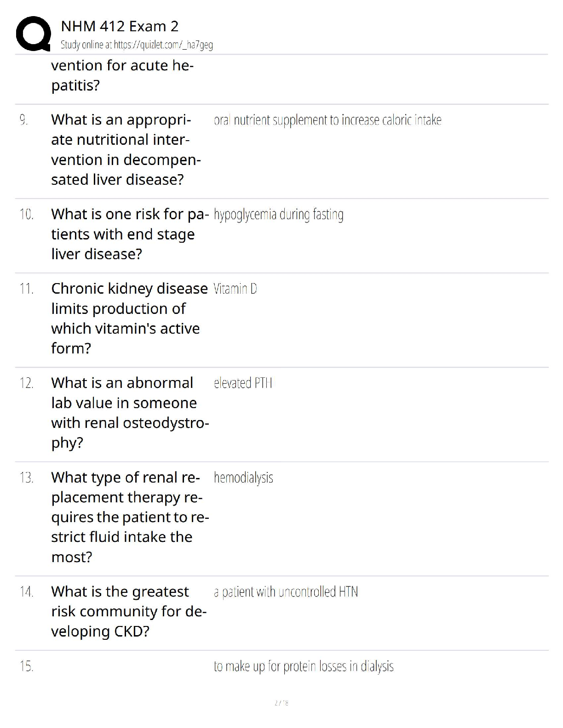The height and width of the screenshot is (728, 563).
Task: Click question 11 about chronic kidney disease
Action: (x=129, y=318)
